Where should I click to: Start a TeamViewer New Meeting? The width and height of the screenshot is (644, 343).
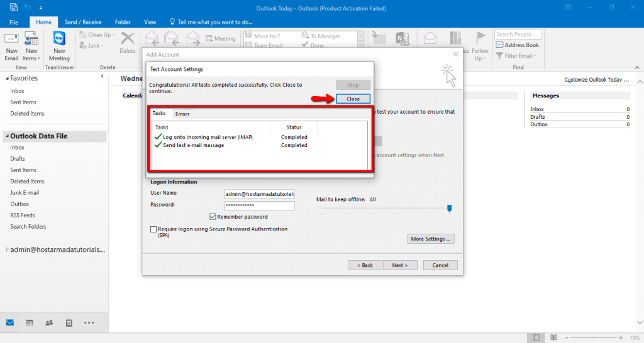click(59, 46)
